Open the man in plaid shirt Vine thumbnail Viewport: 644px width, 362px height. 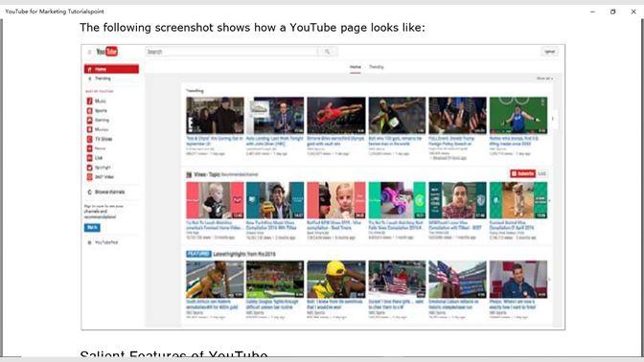pos(457,200)
